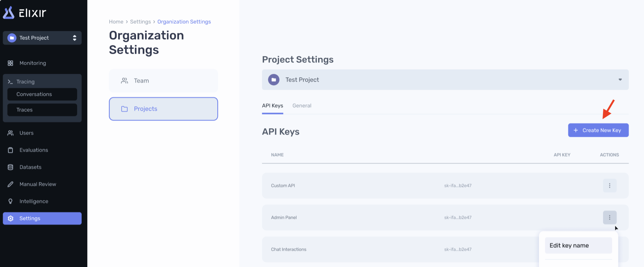Click the Intelligence lightbulb icon
Image resolution: width=644 pixels, height=267 pixels.
[x=11, y=201]
